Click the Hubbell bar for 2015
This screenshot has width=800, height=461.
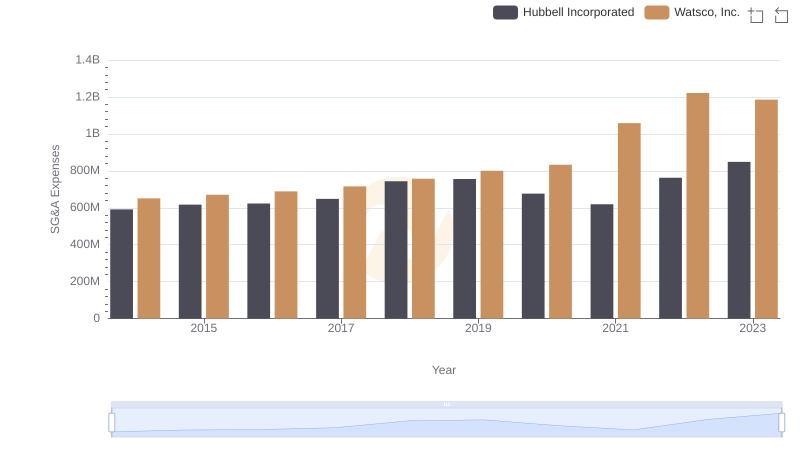click(190, 262)
